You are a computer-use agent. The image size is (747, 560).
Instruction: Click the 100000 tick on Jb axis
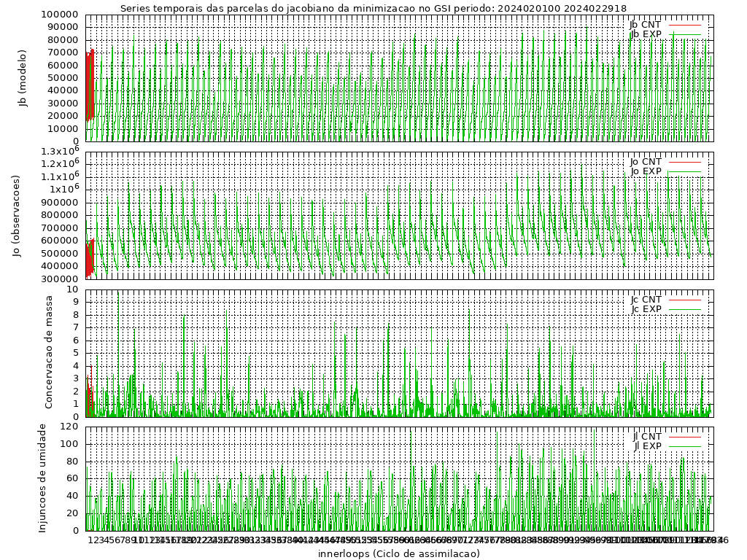pos(61,15)
